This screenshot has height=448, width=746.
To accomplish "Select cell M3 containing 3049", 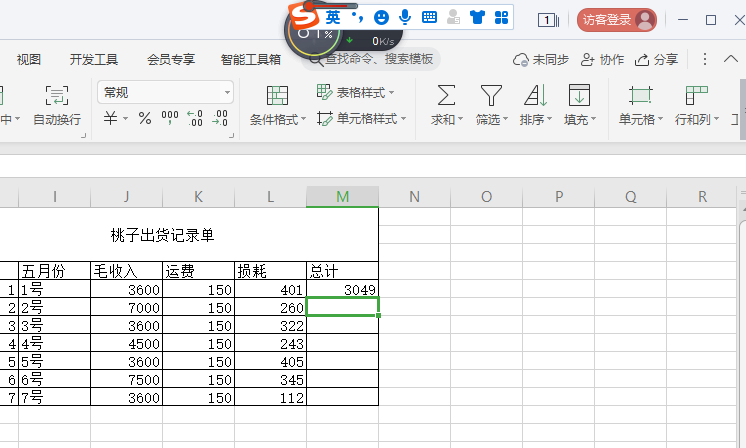I will point(343,290).
